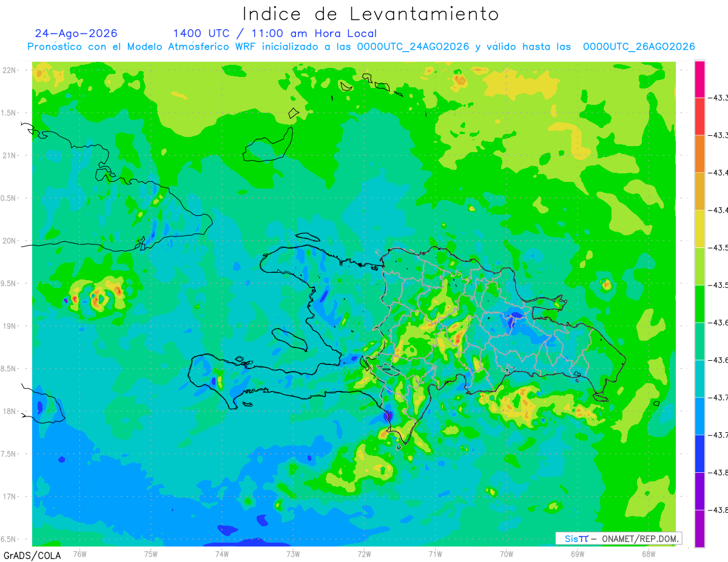Click the '75W' longitude label

point(151,554)
